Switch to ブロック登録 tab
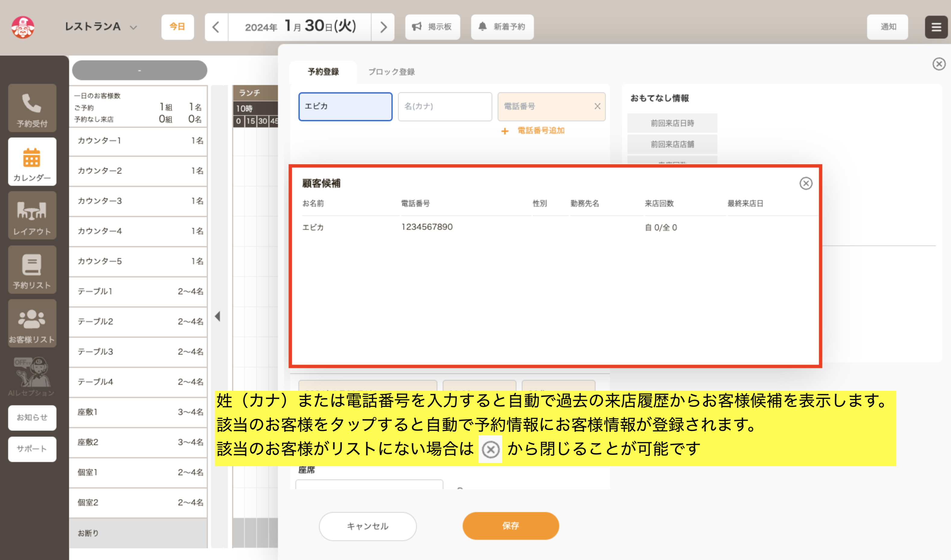 391,72
